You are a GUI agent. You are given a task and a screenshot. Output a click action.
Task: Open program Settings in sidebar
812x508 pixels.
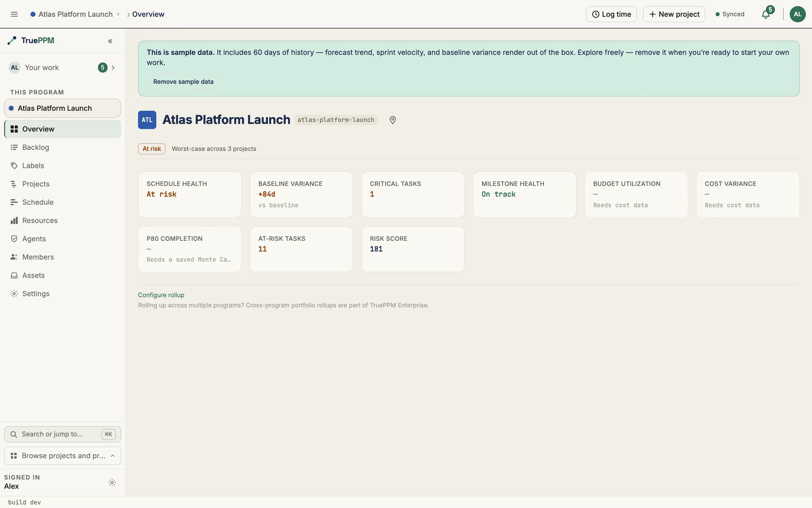pyautogui.click(x=63, y=294)
